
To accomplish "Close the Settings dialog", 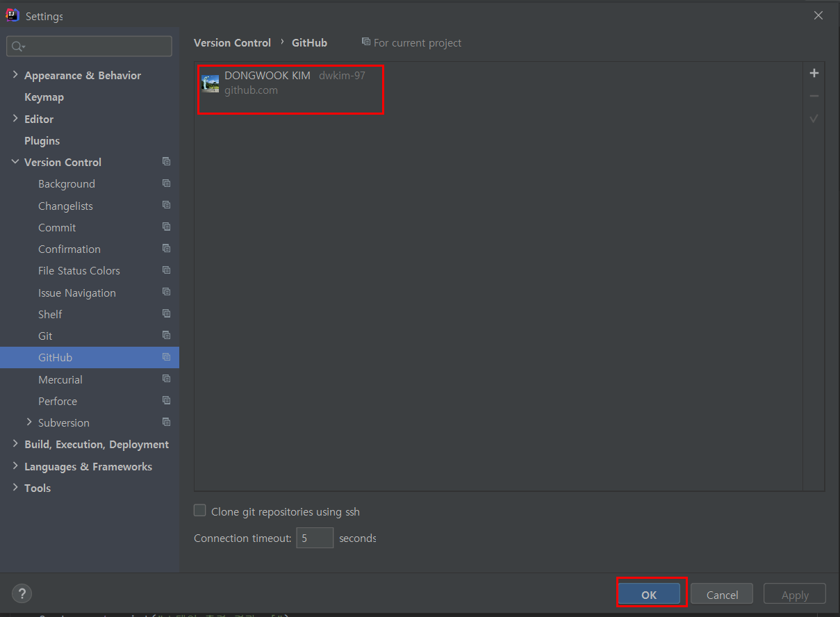I will click(818, 15).
